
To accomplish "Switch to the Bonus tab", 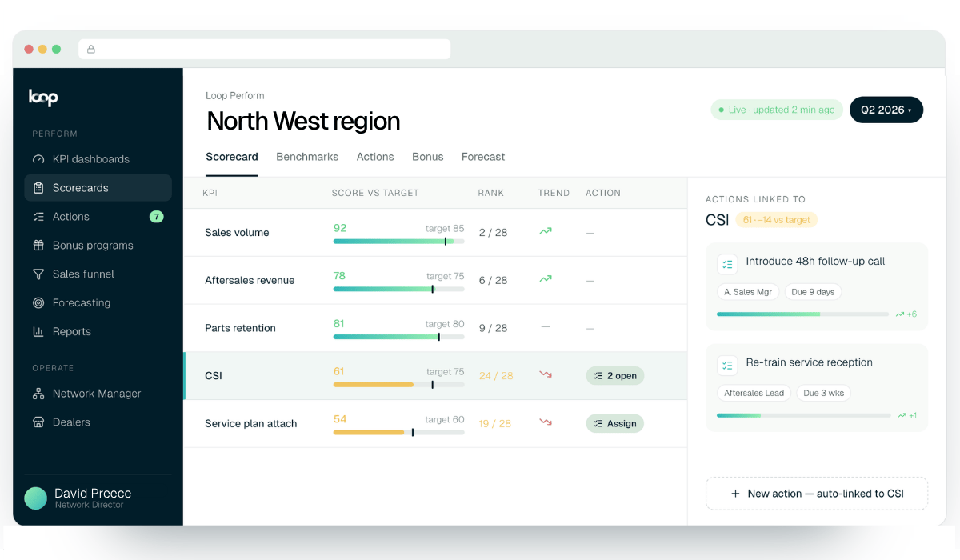I will (x=428, y=157).
